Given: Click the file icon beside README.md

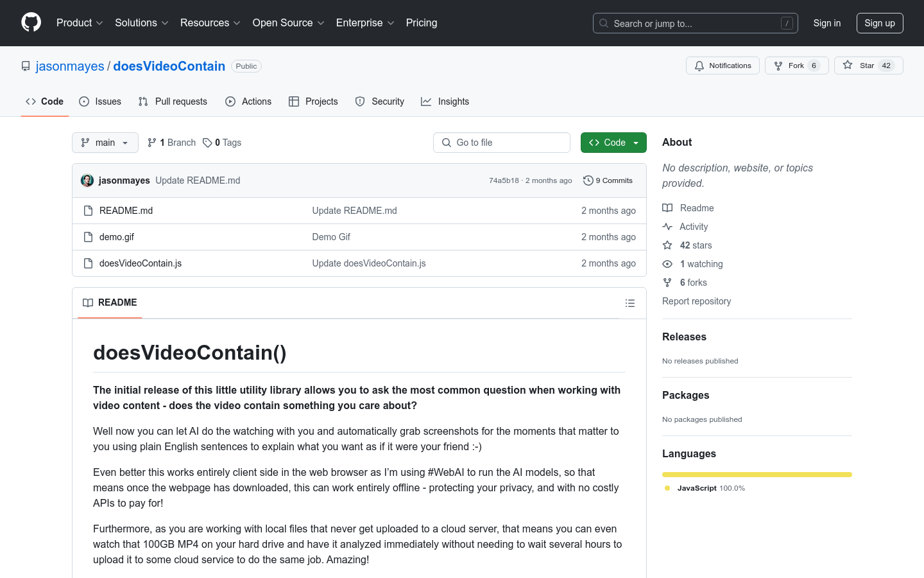Looking at the screenshot, I should click(x=89, y=211).
